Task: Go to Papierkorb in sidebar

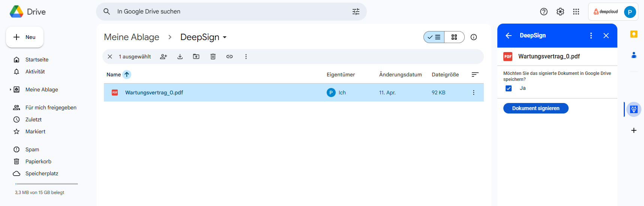Action: pos(38,161)
